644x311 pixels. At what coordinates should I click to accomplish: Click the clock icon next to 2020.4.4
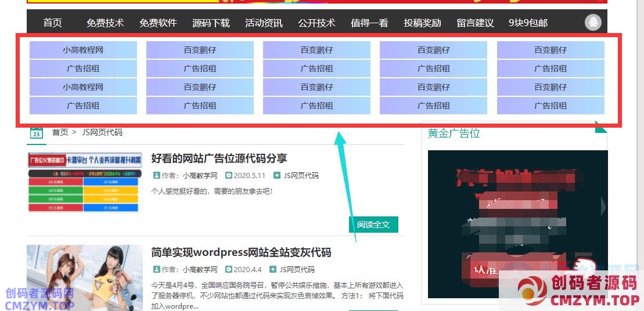pyautogui.click(x=229, y=269)
